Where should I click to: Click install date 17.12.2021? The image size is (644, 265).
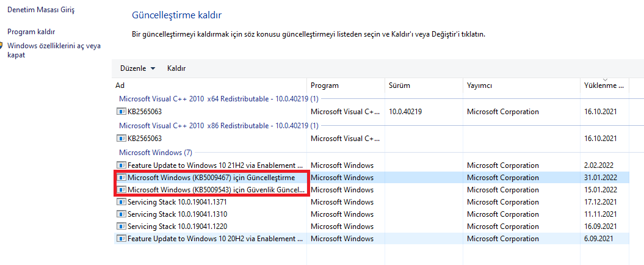(601, 201)
